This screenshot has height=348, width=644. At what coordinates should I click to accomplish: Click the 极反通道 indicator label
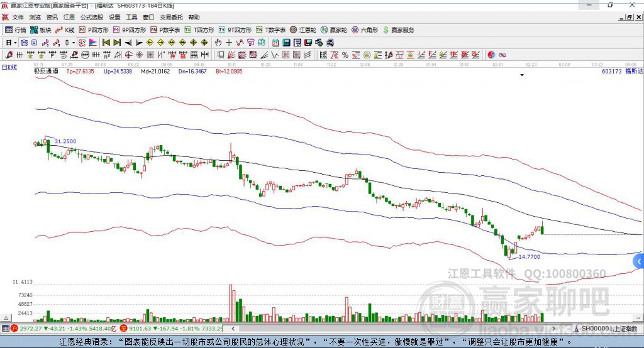tap(46, 71)
